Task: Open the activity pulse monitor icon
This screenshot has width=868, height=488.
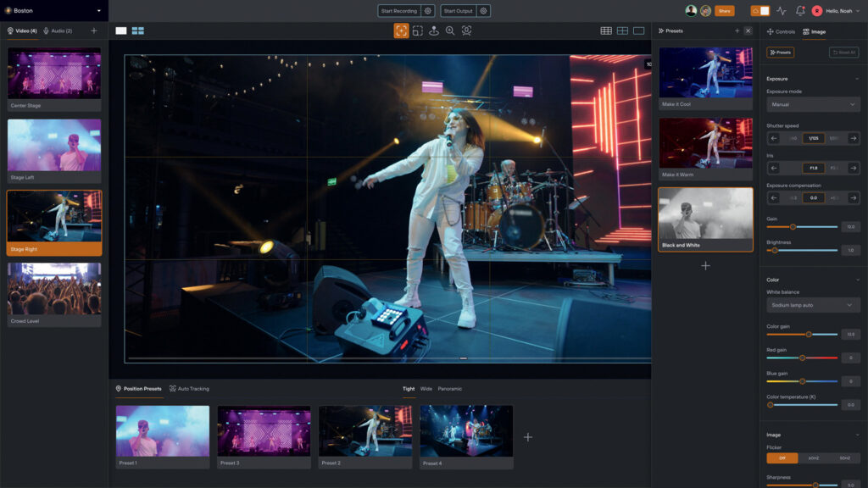Action: [782, 11]
